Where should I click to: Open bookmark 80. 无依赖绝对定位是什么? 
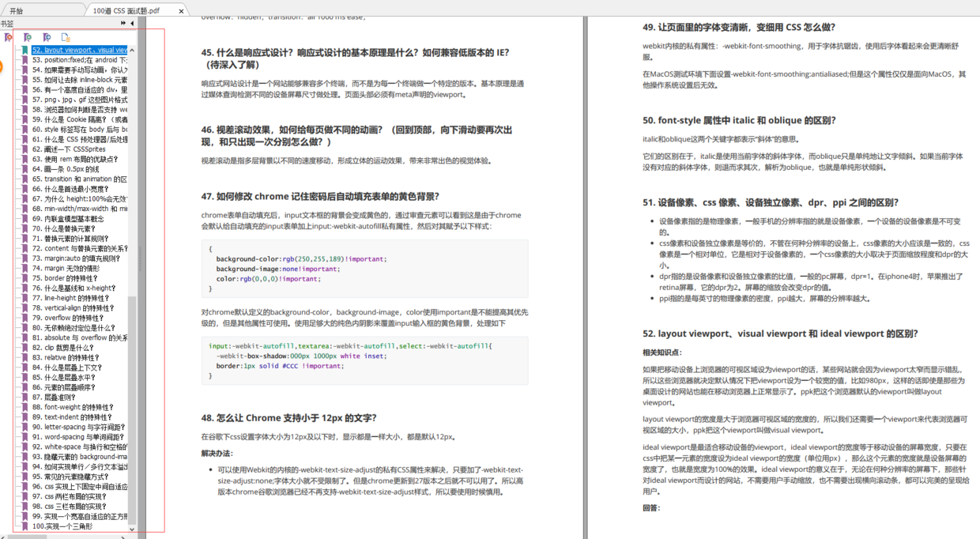coord(74,328)
